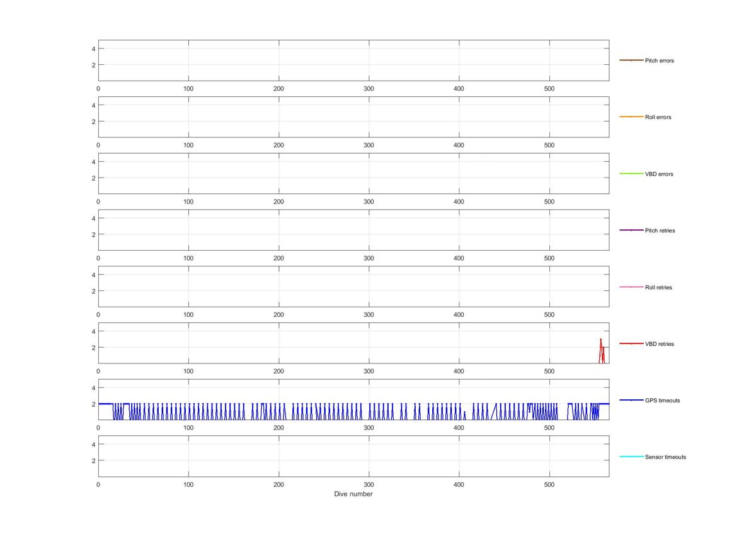Click the "Dive number" x-axis label
This screenshot has height=536, width=756.
[353, 494]
